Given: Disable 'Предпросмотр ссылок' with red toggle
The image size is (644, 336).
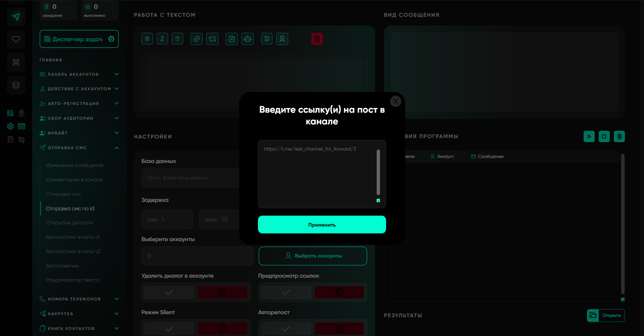Looking at the screenshot, I should [x=339, y=292].
